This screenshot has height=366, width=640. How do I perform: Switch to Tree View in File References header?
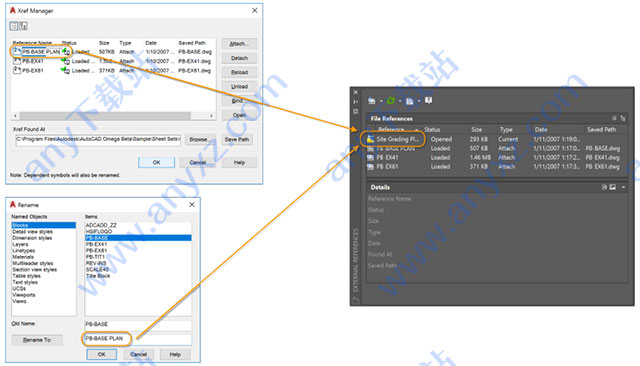(623, 118)
